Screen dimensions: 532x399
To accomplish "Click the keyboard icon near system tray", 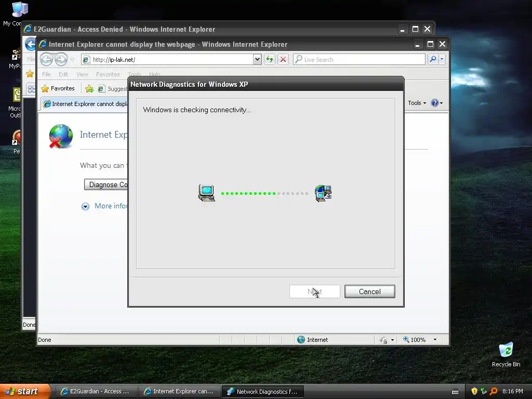I will (455, 392).
